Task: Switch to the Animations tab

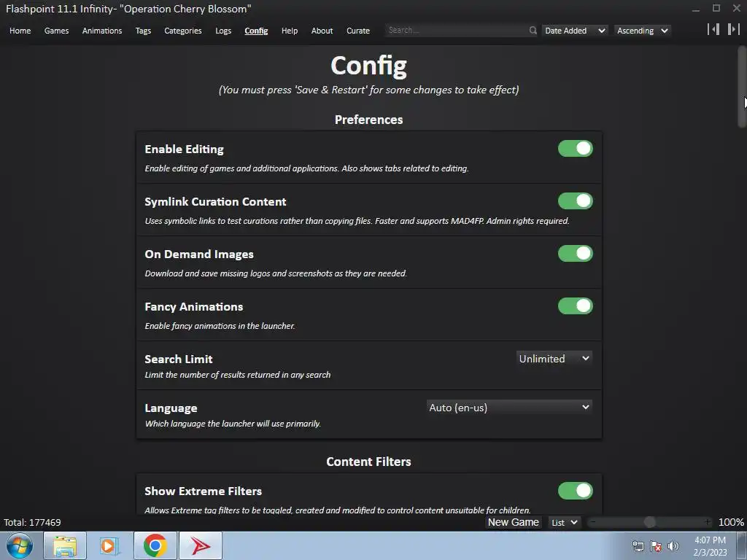Action: pyautogui.click(x=102, y=31)
